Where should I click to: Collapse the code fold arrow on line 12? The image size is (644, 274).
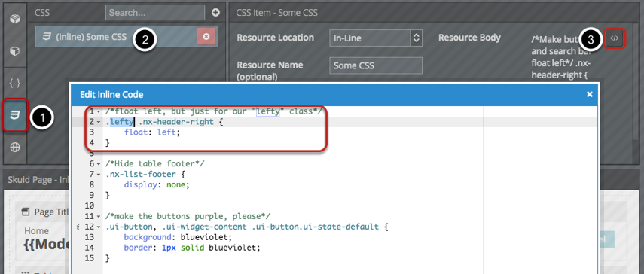tap(99, 227)
